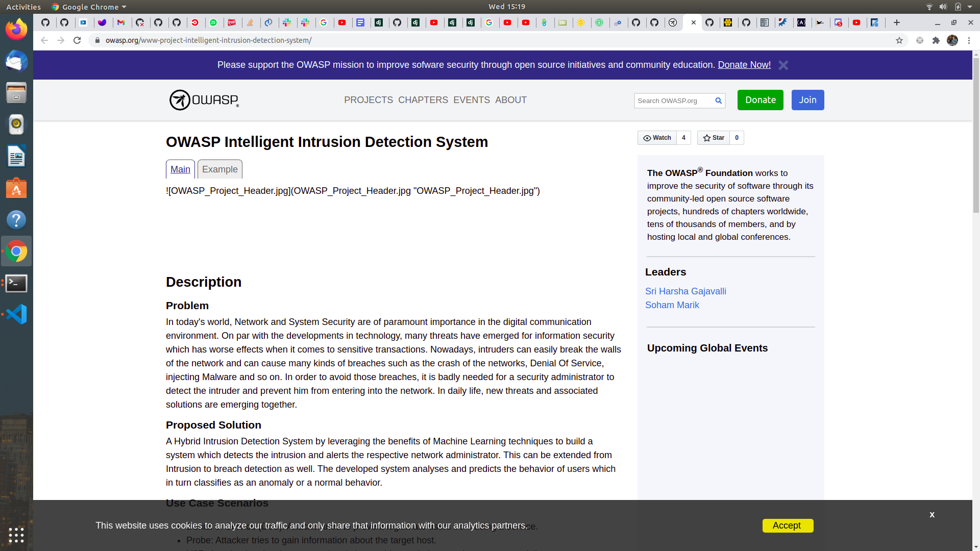This screenshot has height=551, width=980.
Task: Open the EVENTS menu
Action: point(472,100)
